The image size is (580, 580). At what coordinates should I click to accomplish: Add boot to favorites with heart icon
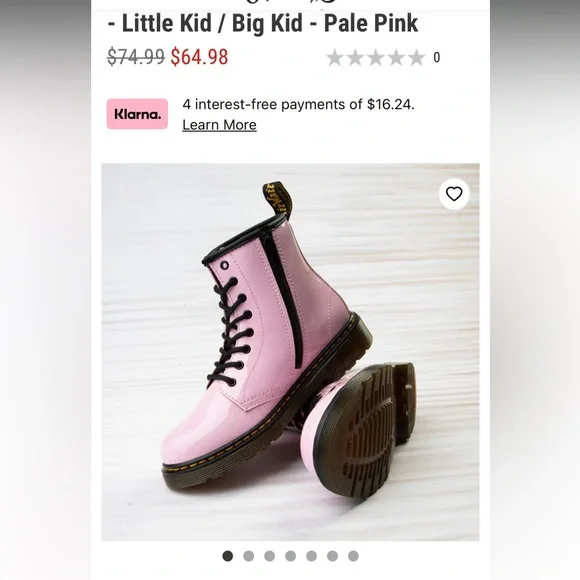pyautogui.click(x=454, y=194)
